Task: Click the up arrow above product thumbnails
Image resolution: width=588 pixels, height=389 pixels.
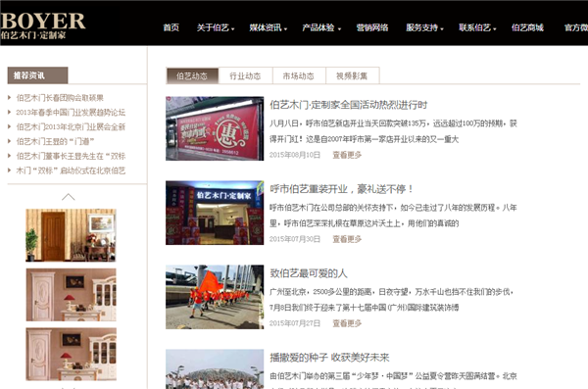Action: 69,197
